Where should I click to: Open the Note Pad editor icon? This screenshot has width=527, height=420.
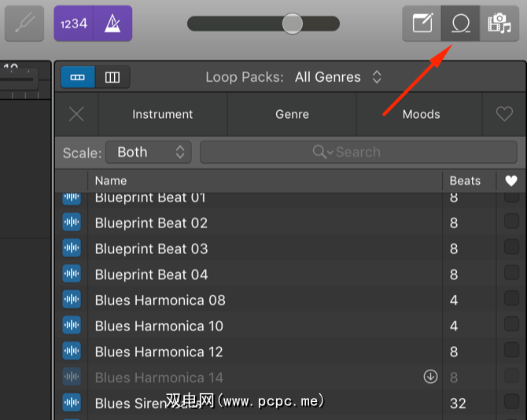tap(422, 24)
